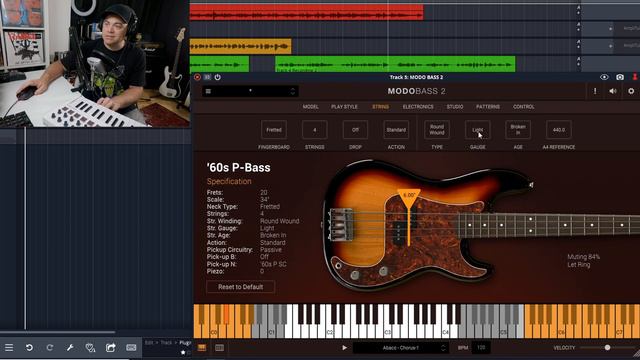
Task: Toggle the eye visibility icon in plugin header
Action: (604, 77)
